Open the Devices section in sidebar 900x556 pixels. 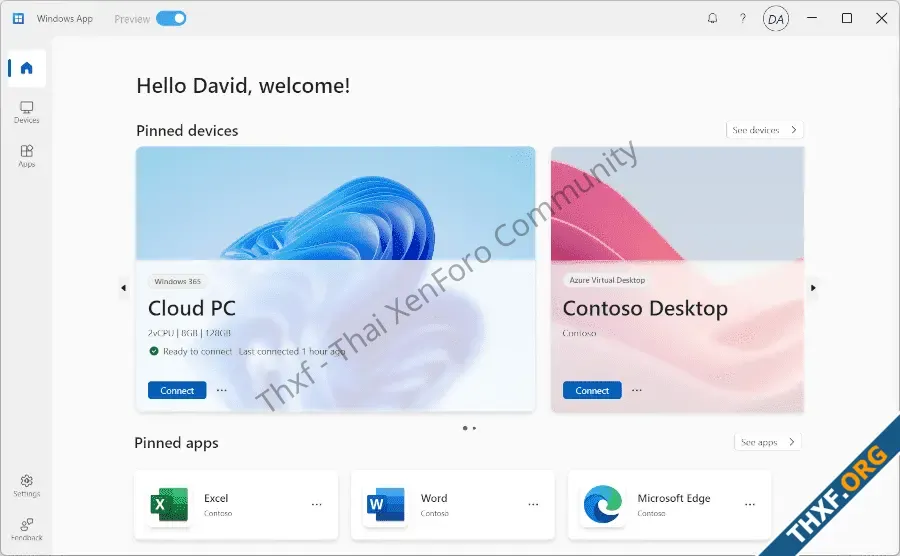[x=26, y=112]
